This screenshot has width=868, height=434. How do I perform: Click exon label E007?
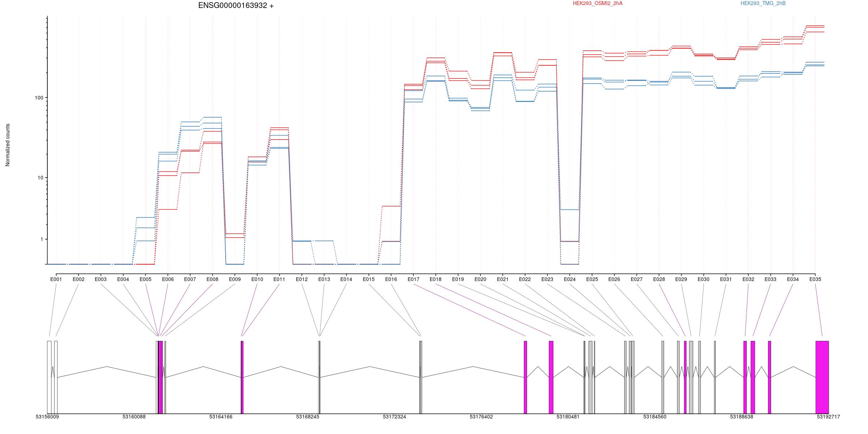click(190, 279)
